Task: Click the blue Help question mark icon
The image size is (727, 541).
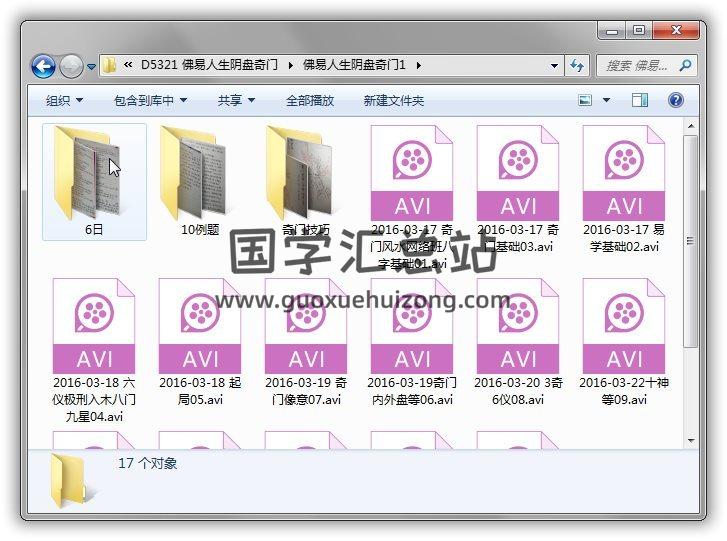Action: [x=675, y=100]
